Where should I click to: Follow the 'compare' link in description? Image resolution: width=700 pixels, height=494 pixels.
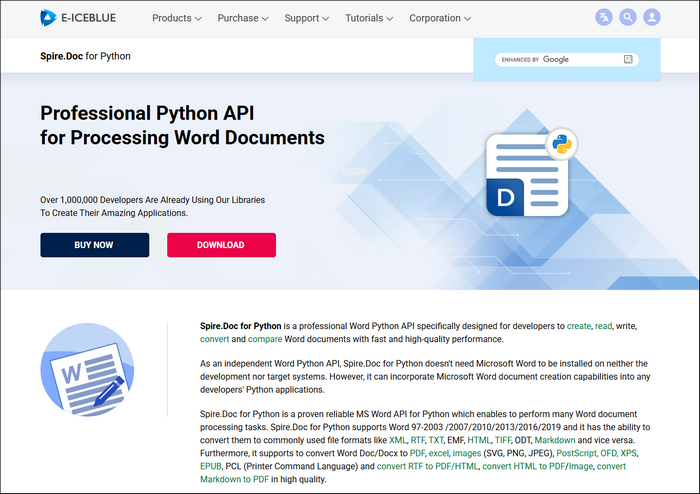[263, 339]
